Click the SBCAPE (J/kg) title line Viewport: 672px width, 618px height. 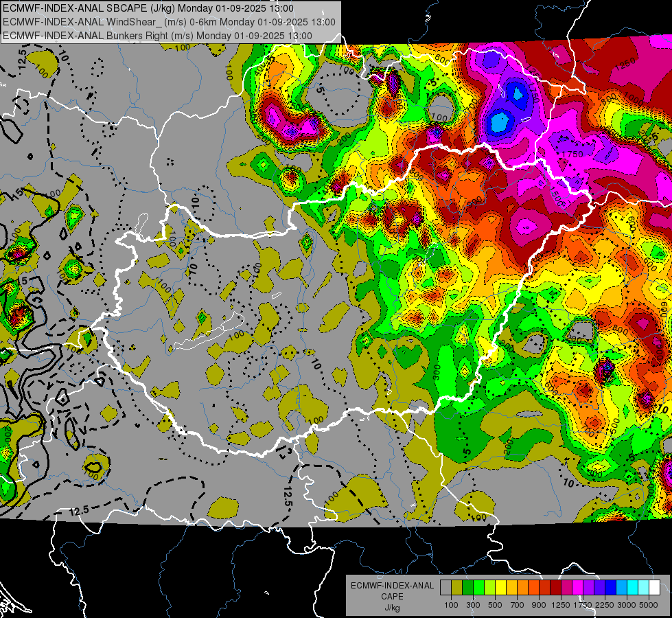pyautogui.click(x=148, y=8)
